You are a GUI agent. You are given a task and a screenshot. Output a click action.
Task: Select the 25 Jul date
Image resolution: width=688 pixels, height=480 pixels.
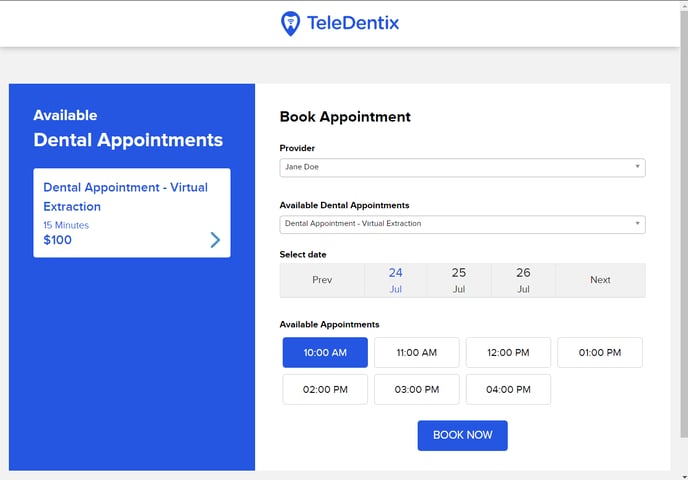[459, 280]
